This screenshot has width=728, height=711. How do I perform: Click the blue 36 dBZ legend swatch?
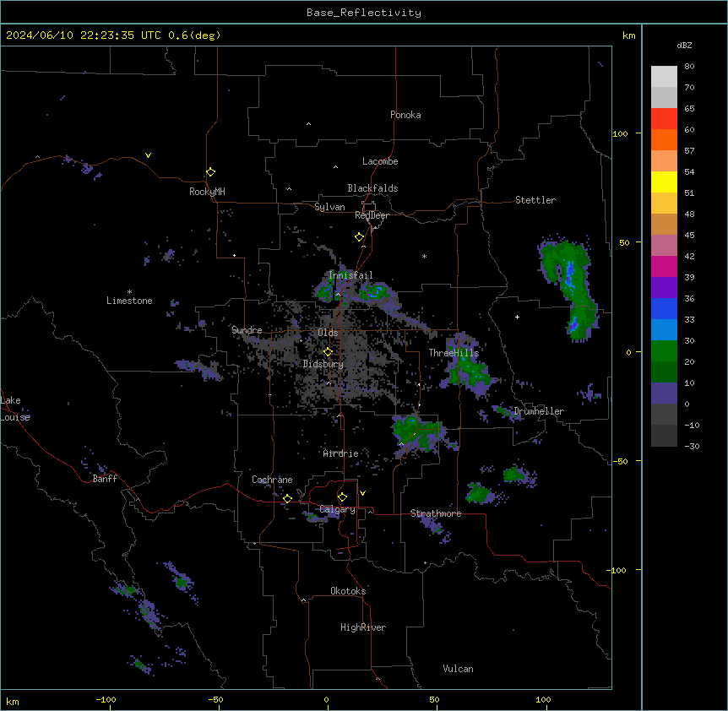tap(664, 308)
